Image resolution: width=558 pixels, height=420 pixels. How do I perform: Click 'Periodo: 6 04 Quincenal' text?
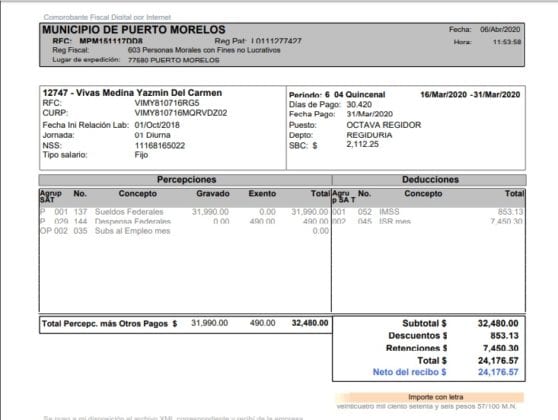tap(337, 95)
